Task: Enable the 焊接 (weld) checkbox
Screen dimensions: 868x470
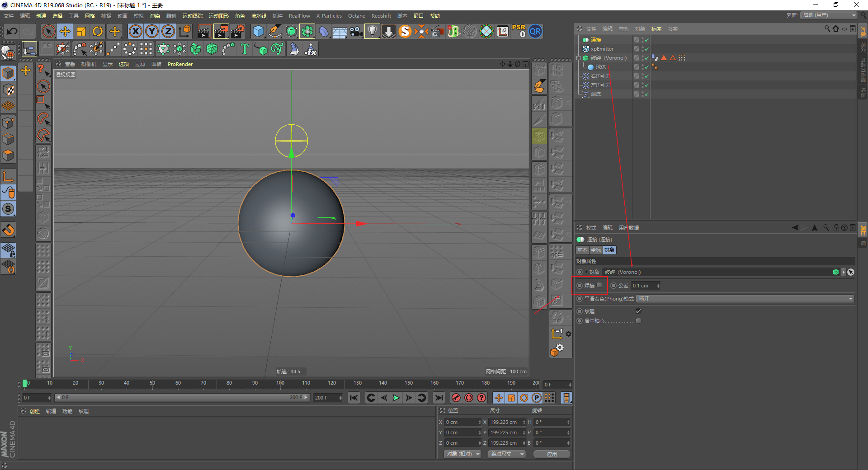Action: (x=599, y=285)
